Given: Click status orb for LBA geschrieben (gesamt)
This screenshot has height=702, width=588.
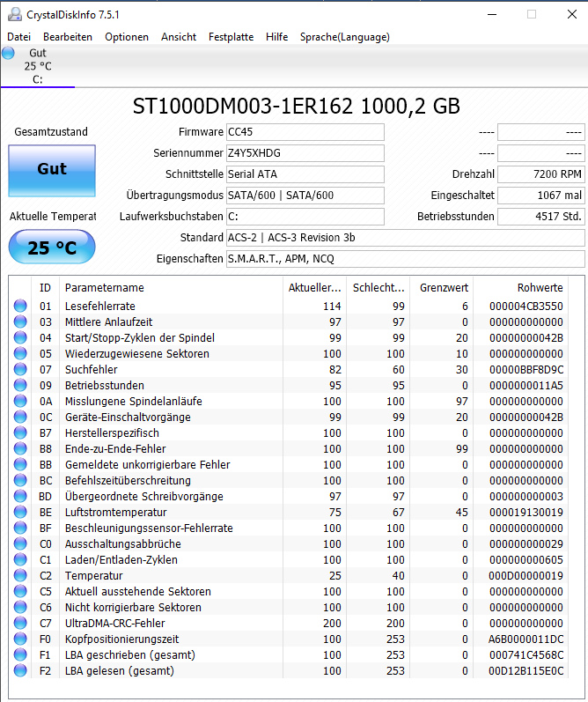Looking at the screenshot, I should pyautogui.click(x=20, y=654).
